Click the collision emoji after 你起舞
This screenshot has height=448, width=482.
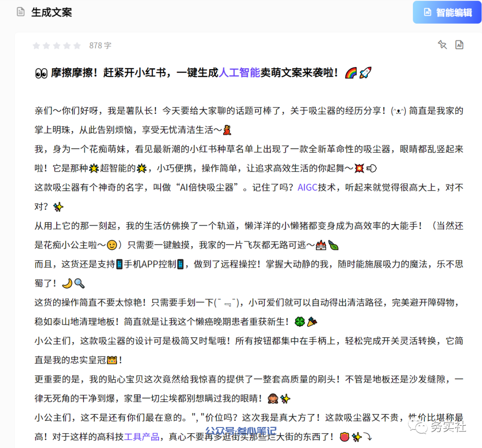[359, 168]
